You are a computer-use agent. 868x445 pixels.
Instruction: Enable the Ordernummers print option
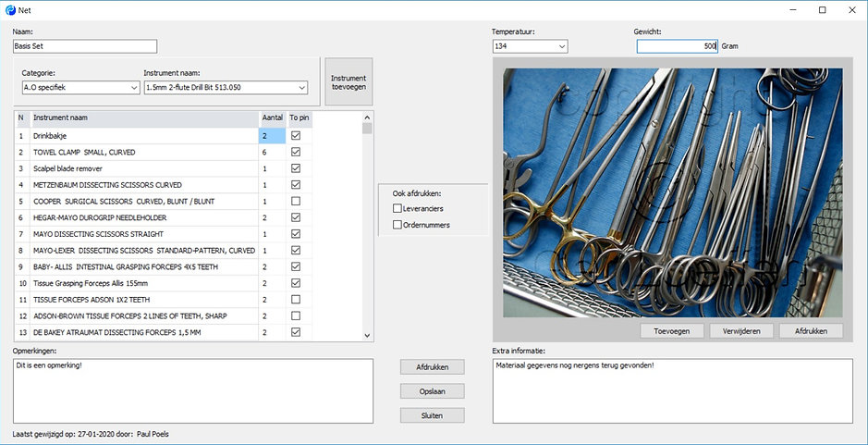(x=397, y=225)
